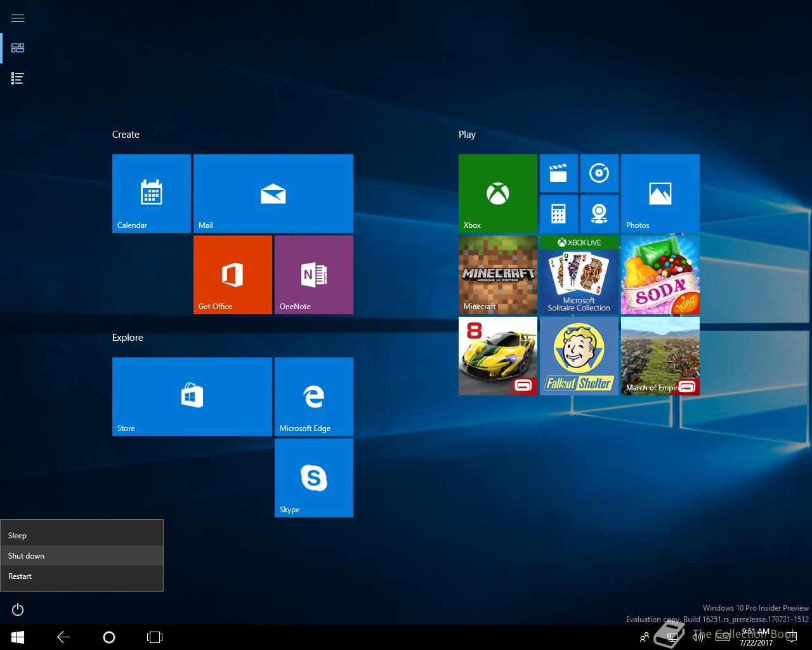Open Cortana circle on taskbar
This screenshot has width=812, height=650.
pyautogui.click(x=109, y=637)
